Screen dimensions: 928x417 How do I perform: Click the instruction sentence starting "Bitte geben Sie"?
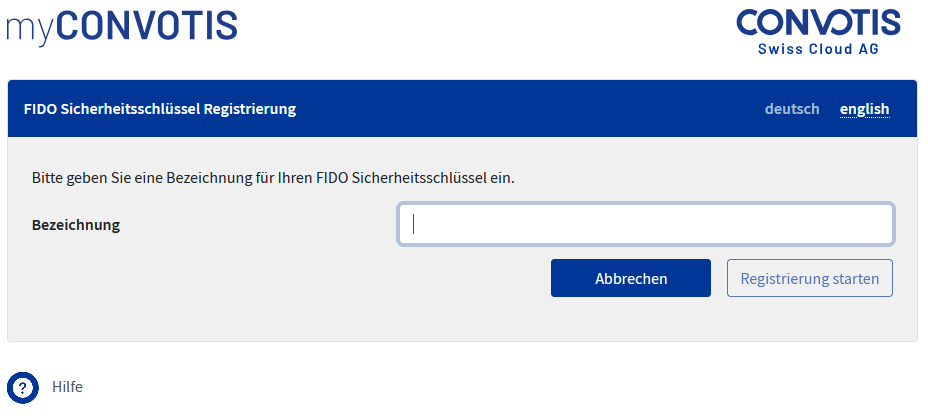tap(273, 178)
